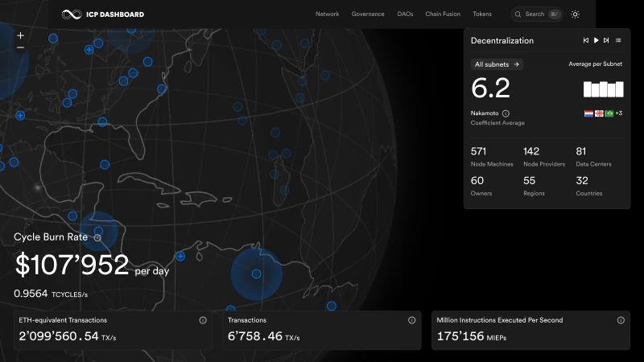Click the Search field
The height and width of the screenshot is (362, 644).
point(537,14)
